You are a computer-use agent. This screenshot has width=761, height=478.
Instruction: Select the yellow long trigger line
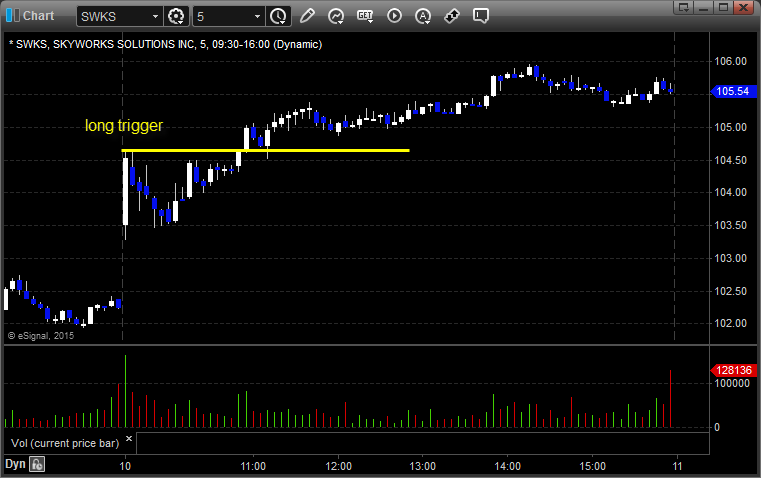tap(265, 150)
